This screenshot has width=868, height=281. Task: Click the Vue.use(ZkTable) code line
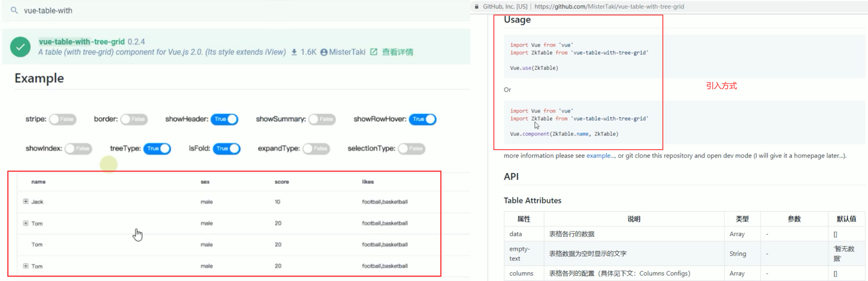534,68
